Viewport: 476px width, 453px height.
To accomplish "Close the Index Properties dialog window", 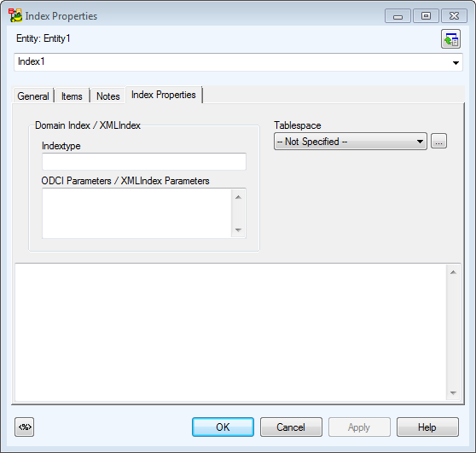I will [x=454, y=16].
